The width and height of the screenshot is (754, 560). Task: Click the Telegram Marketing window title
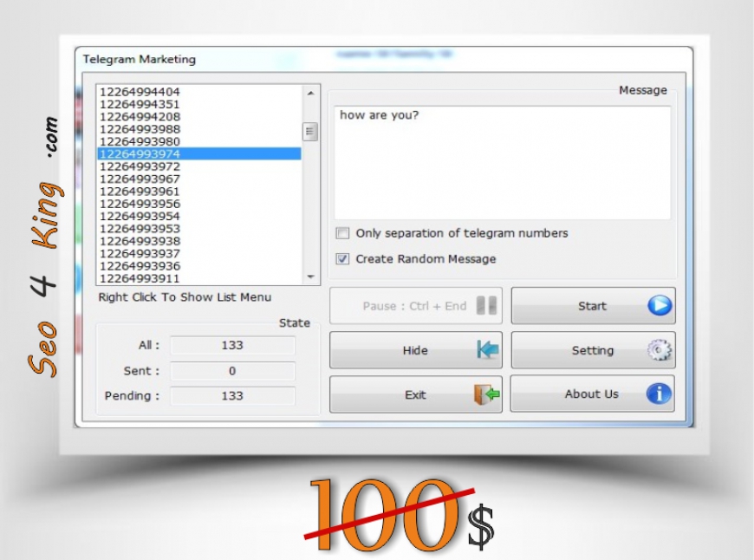(139, 59)
